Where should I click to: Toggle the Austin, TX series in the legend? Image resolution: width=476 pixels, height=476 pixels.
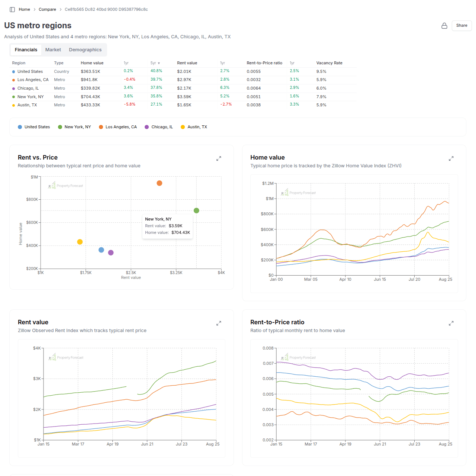tap(193, 127)
